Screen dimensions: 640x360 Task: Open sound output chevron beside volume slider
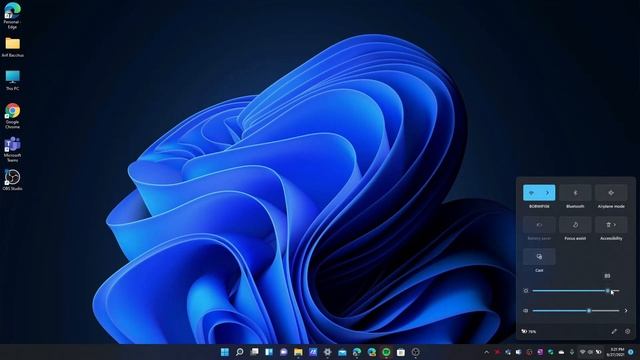click(626, 311)
